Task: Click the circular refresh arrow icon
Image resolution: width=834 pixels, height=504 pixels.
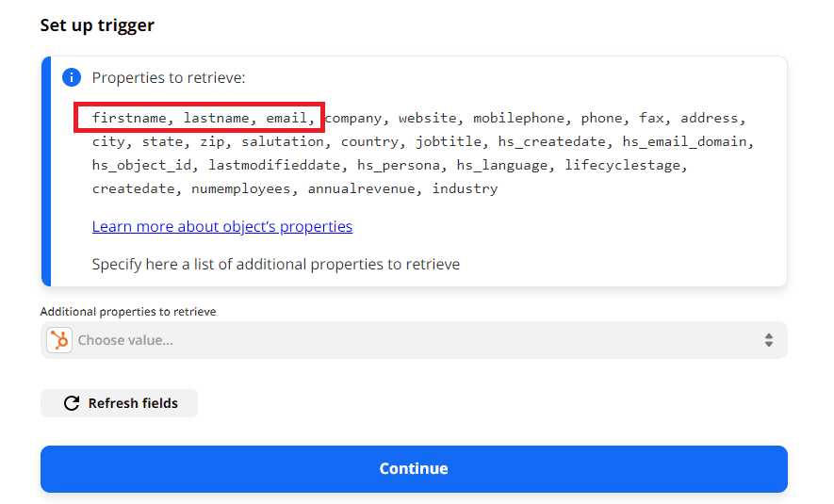Action: 72,403
